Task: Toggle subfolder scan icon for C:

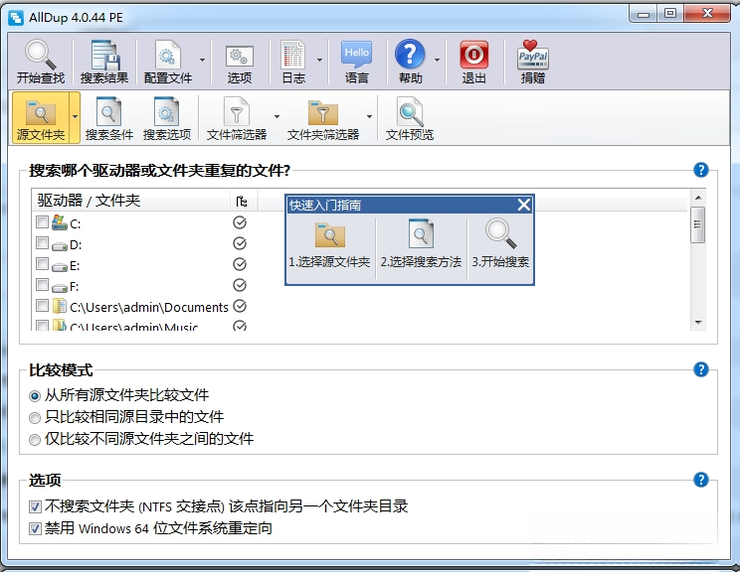Action: pos(240,222)
